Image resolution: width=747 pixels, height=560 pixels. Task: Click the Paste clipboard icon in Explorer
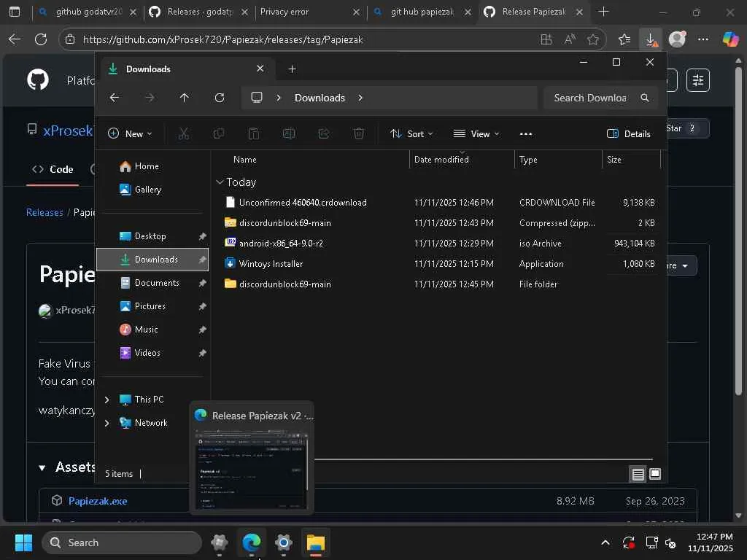coord(254,134)
